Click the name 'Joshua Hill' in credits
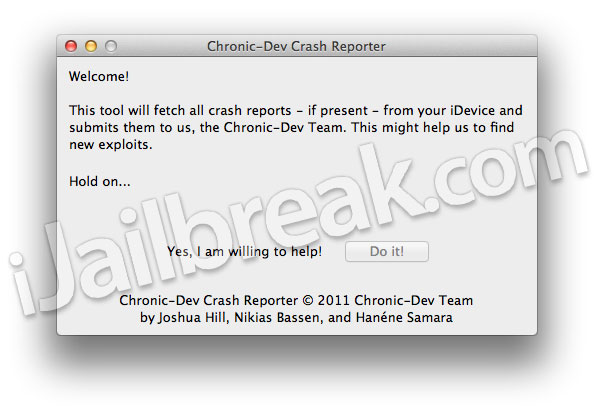 pyautogui.click(x=192, y=317)
